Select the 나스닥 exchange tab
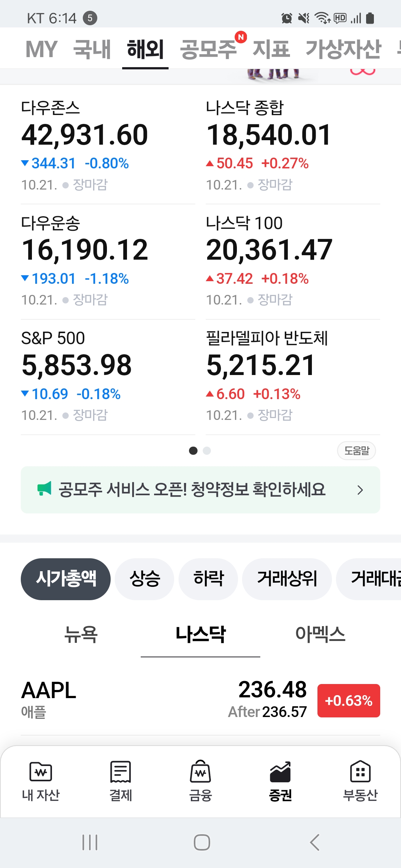This screenshot has height=868, width=401. pyautogui.click(x=200, y=634)
